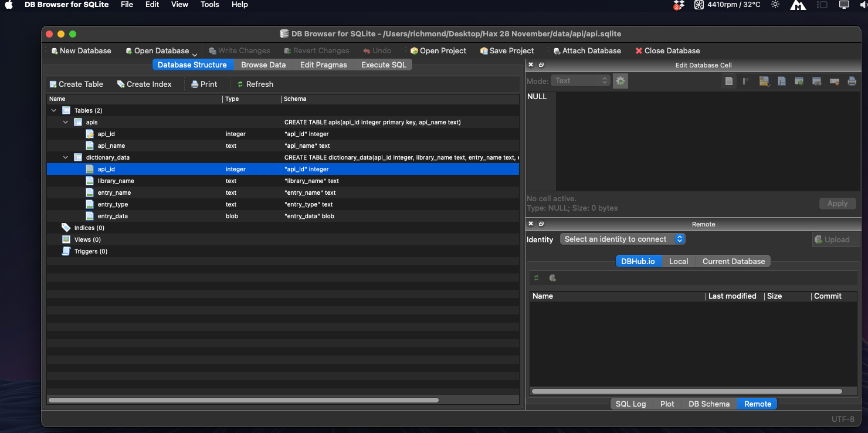868x433 pixels.
Task: Select the library_name field row
Action: pyautogui.click(x=283, y=181)
